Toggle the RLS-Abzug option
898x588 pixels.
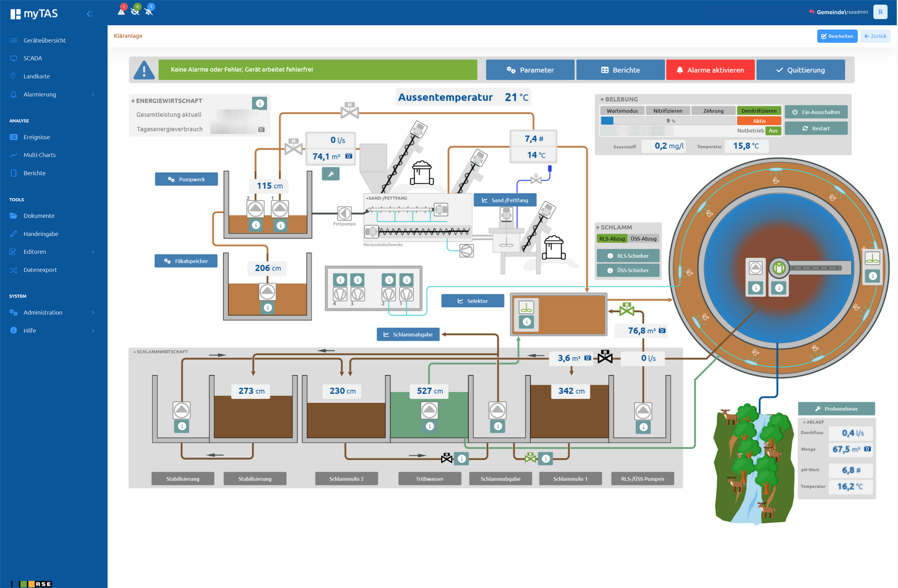612,238
